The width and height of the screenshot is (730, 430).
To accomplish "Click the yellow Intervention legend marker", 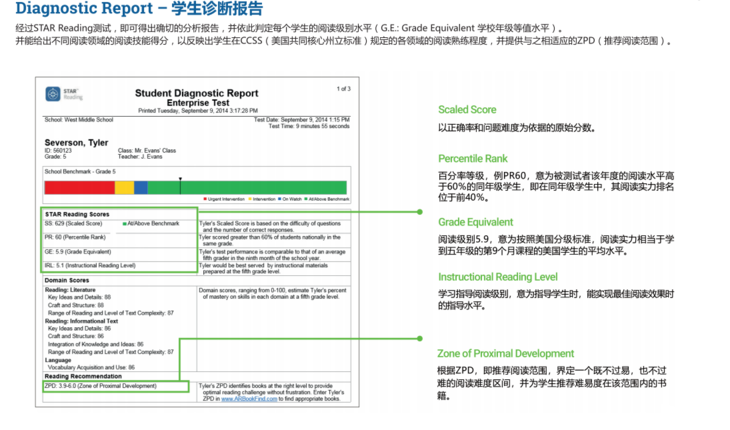I will point(250,199).
